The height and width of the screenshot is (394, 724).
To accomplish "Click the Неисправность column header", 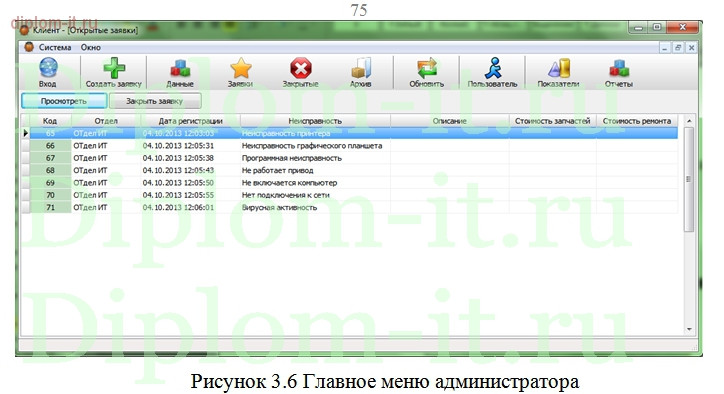I will coord(315,121).
